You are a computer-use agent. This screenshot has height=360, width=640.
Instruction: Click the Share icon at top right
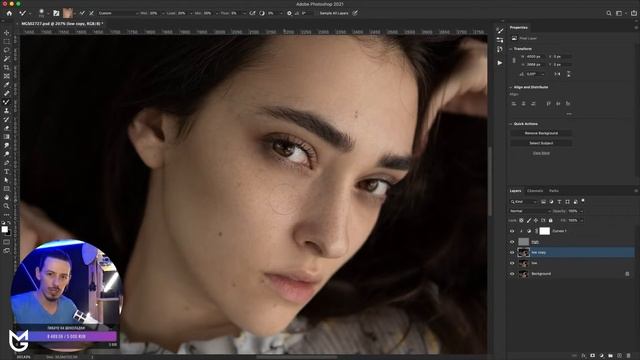[x=633, y=13]
